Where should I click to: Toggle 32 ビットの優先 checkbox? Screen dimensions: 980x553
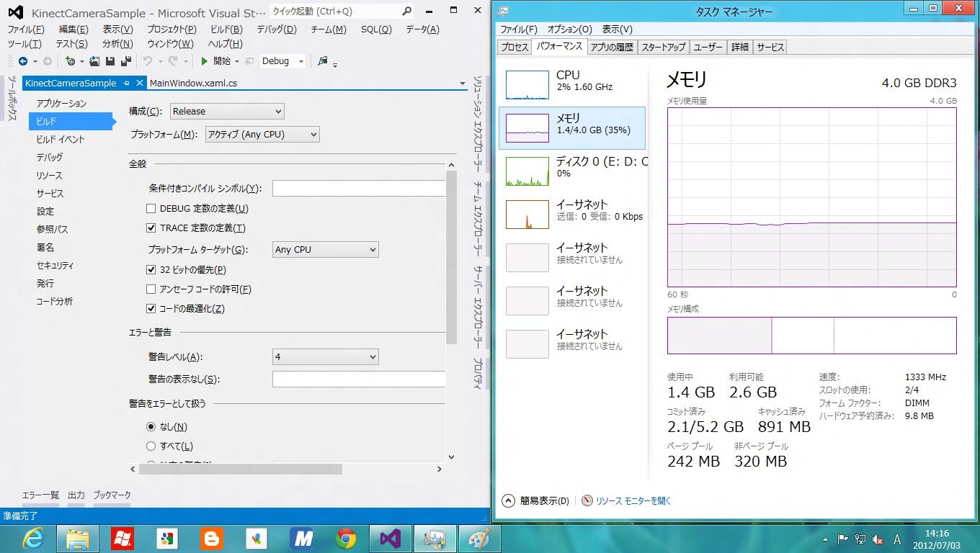(151, 269)
